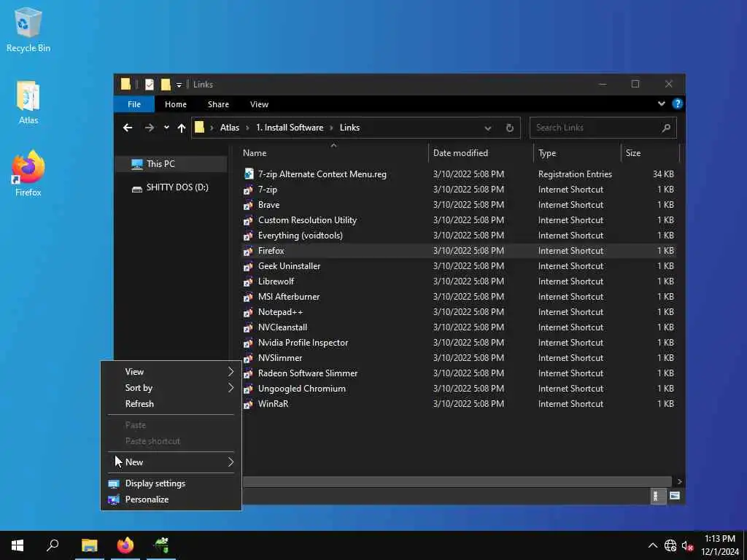Click the Firefox shortcut icon in list
Viewport: 747px width, 560px height.
pos(248,251)
